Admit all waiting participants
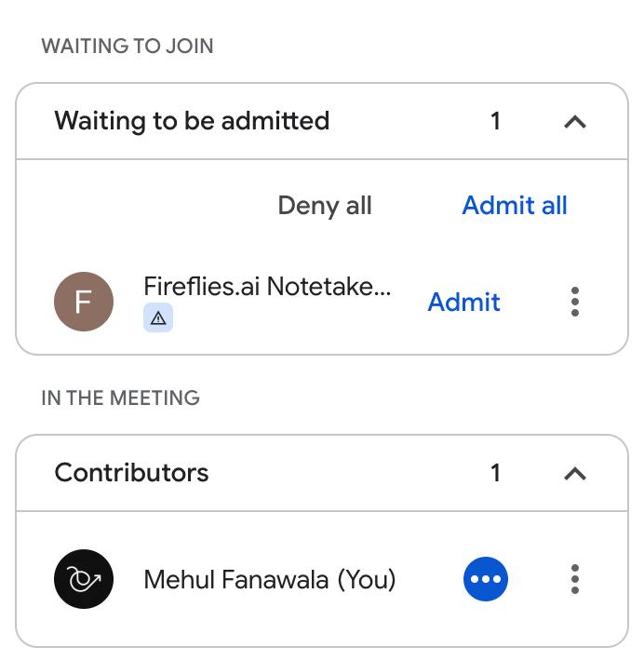Image resolution: width=644 pixels, height=661 pixels. click(515, 206)
